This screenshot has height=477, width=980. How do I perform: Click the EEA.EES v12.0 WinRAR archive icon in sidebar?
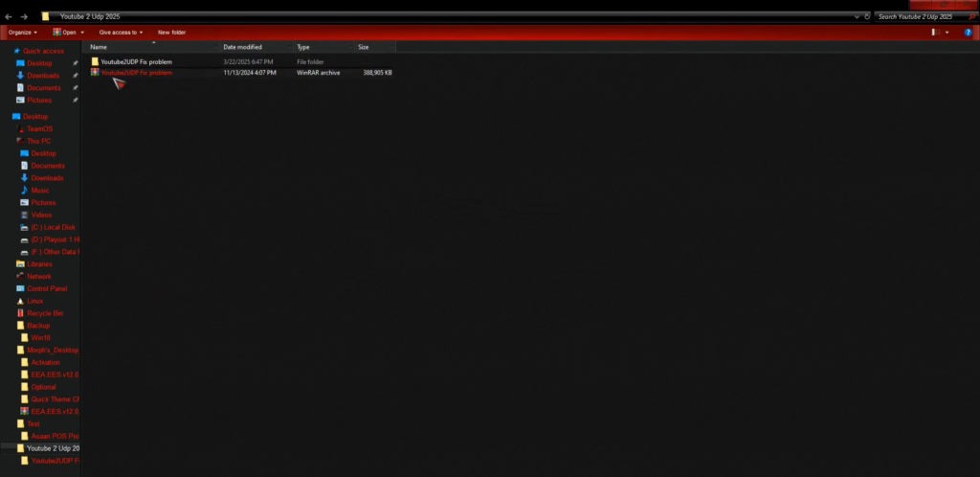pyautogui.click(x=24, y=411)
